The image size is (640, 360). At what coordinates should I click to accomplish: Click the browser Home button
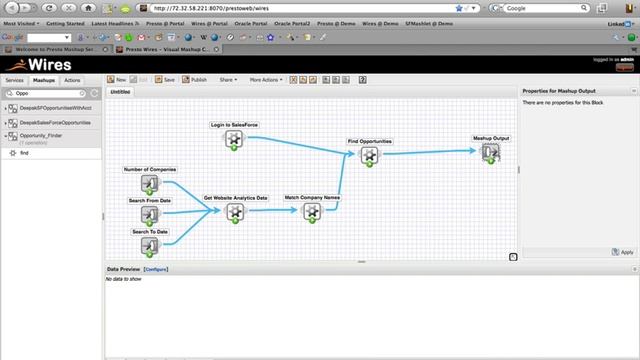pos(88,8)
